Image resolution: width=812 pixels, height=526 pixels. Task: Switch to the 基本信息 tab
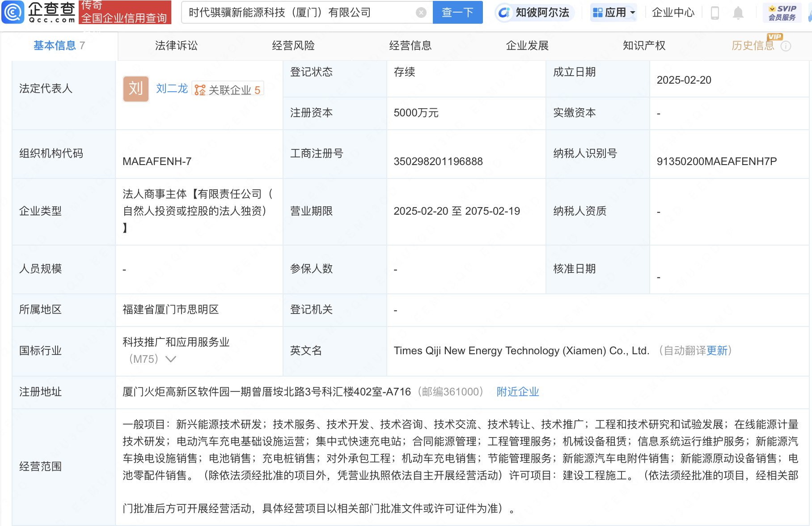[x=59, y=46]
